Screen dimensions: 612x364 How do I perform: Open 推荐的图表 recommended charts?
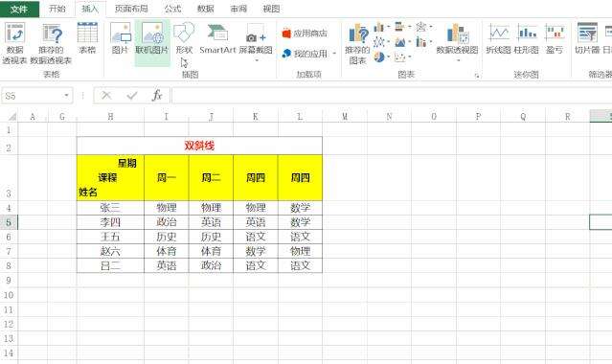[x=357, y=43]
